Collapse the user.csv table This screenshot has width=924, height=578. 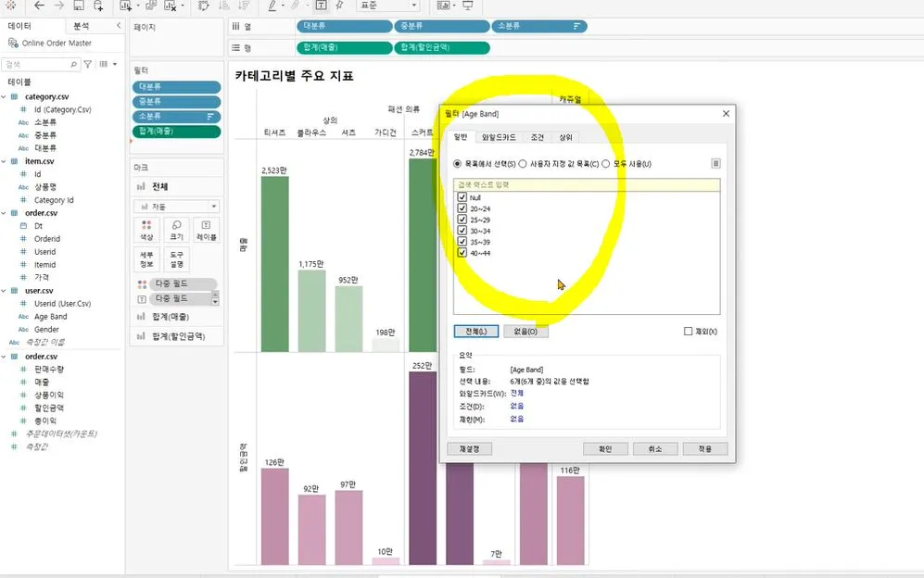[4, 291]
